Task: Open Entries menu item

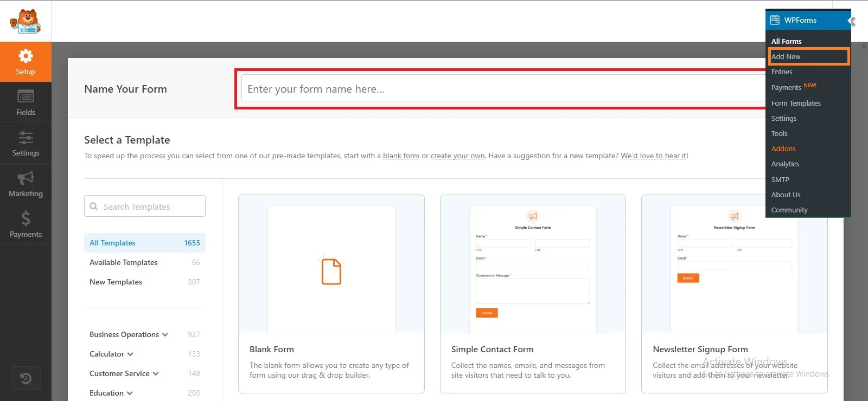Action: click(782, 72)
